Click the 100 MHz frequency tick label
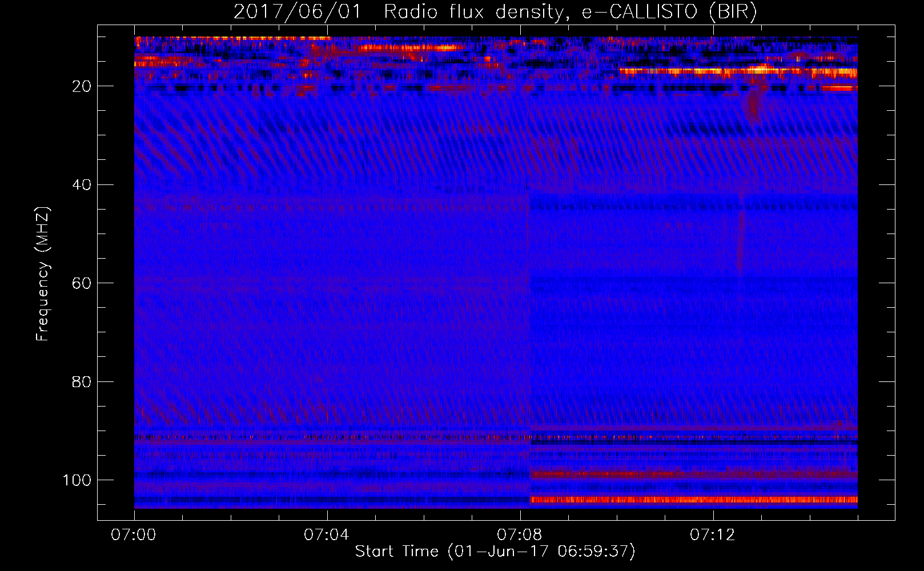The image size is (924, 571). click(77, 480)
